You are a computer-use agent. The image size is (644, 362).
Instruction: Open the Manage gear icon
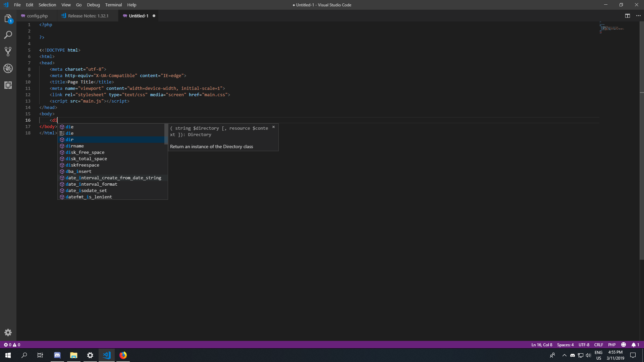pos(8,333)
